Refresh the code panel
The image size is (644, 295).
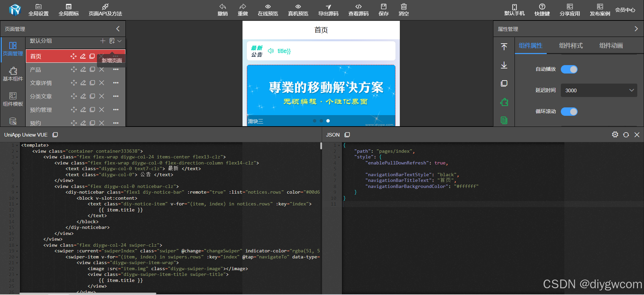[x=626, y=135]
